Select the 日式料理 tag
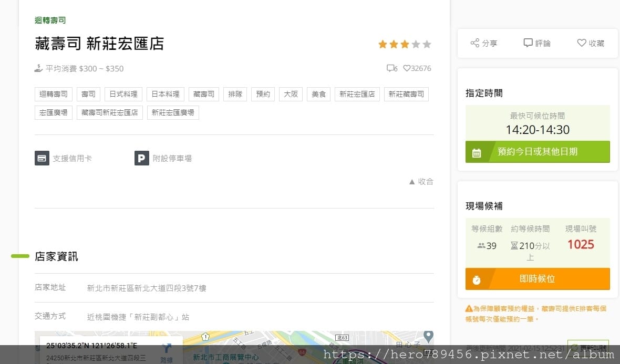Image resolution: width=620 pixels, height=364 pixels. click(x=123, y=94)
